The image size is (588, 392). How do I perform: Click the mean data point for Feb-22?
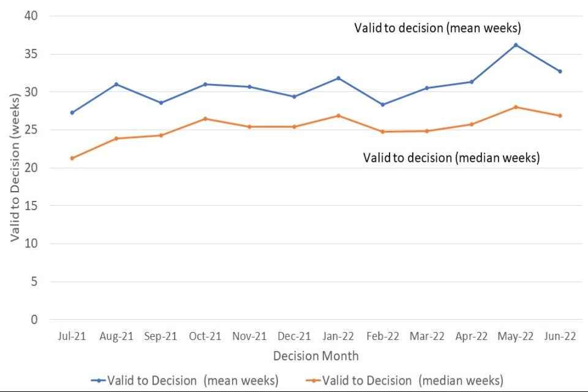pos(383,105)
